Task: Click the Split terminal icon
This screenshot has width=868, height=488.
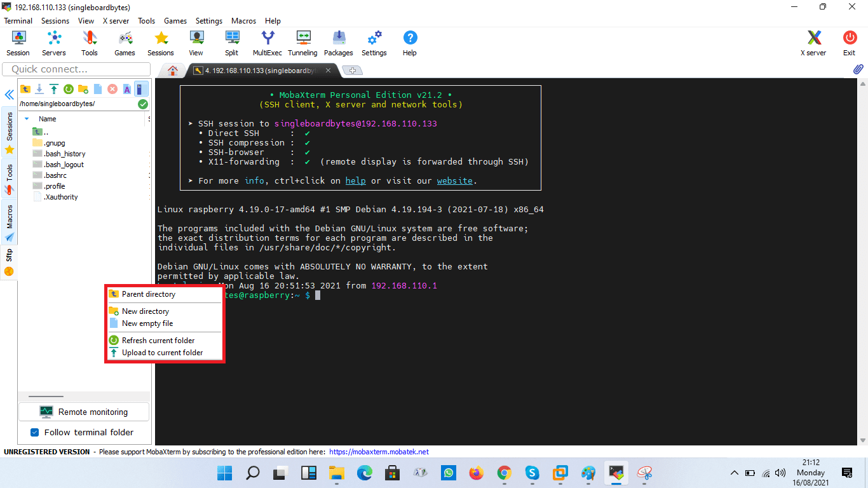Action: (232, 43)
